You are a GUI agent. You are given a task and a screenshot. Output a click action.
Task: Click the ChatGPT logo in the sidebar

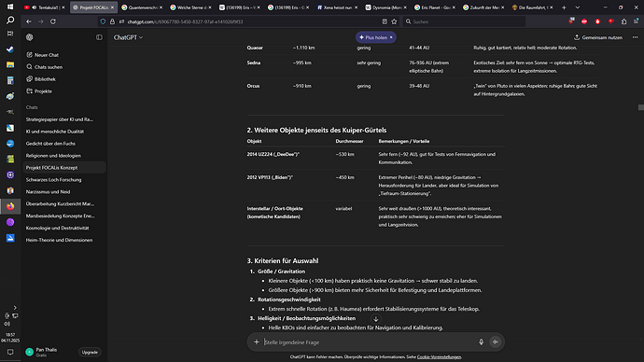30,37
